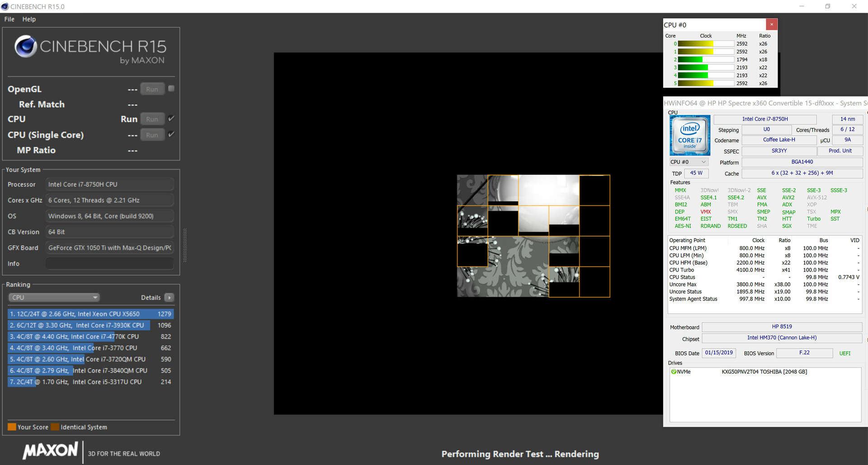Open the CPU ranking dropdown

pos(54,297)
